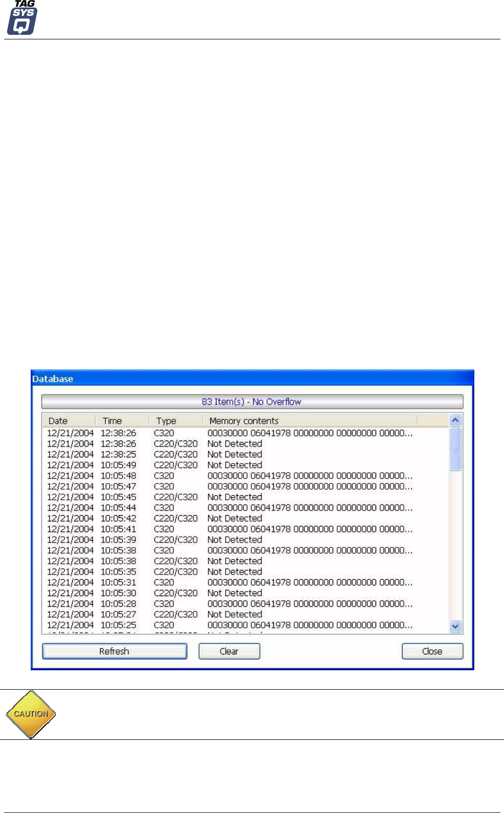Click the '83 Item(s) - No Overflow' status bar
This screenshot has height=813, width=504.
tap(252, 402)
